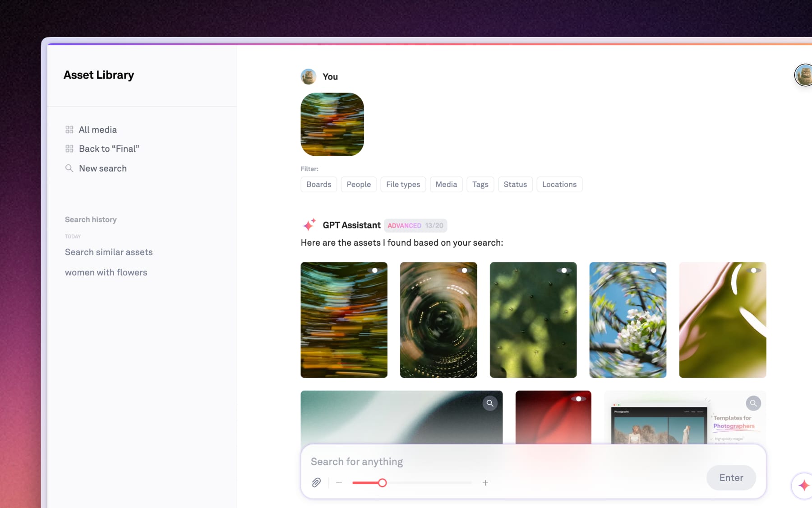812x508 pixels.
Task: Open the Templates for Photographers thumbnail
Action: tap(685, 417)
